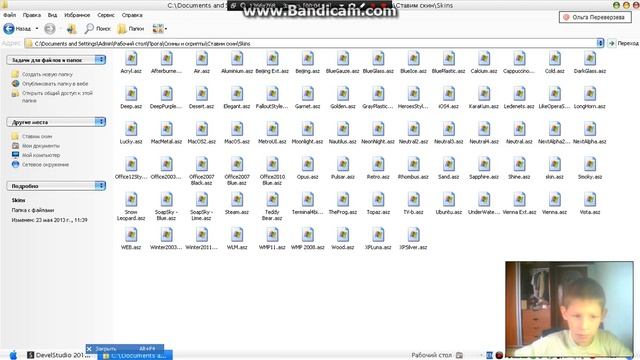Click the DevelStudio taskbar button
Image resolution: width=640 pixels, height=360 pixels.
point(59,355)
